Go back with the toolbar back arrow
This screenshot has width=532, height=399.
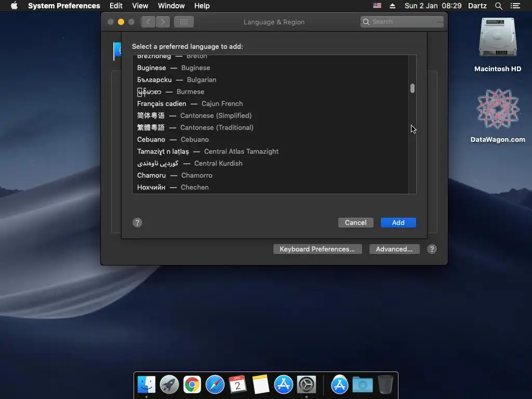click(x=148, y=22)
